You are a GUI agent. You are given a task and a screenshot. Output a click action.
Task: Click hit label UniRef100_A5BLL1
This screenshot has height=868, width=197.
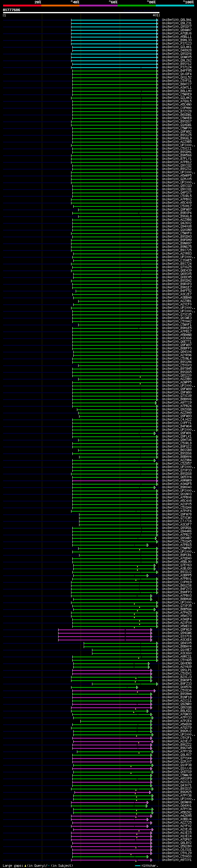click(177, 37)
